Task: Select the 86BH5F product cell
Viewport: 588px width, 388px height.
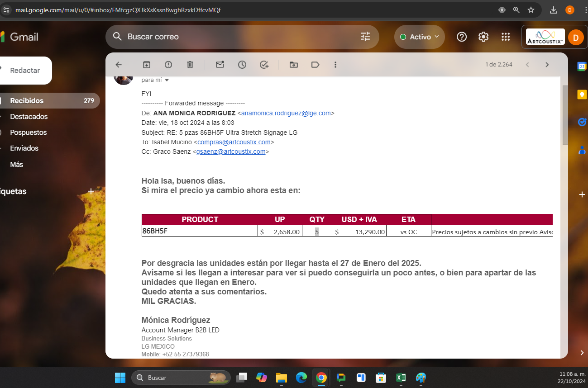Action: pyautogui.click(x=200, y=231)
